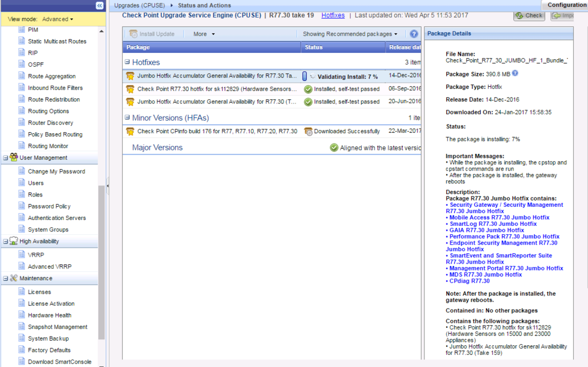This screenshot has width=588, height=367.
Task: Click the Package Size info icon
Action: point(515,74)
